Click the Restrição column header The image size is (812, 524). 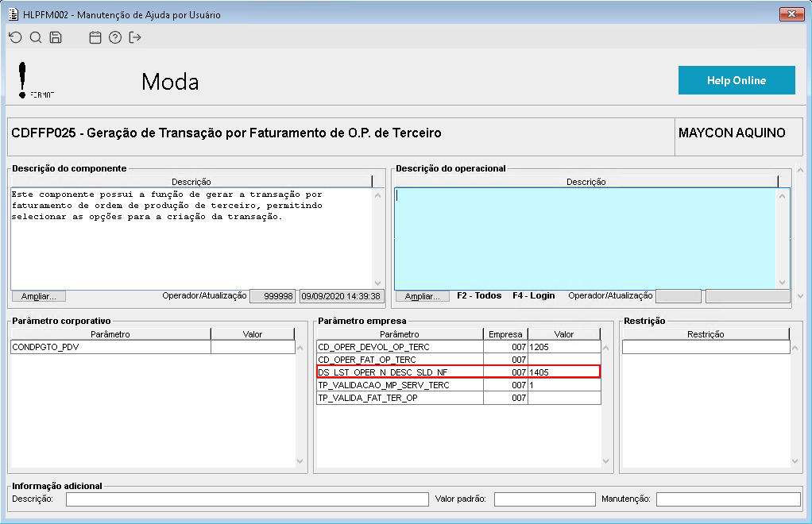click(x=706, y=334)
